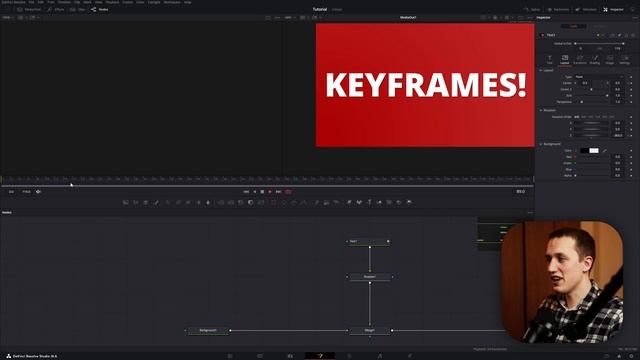This screenshot has width=640, height=360.
Task: Open the project manager home icon
Action: tap(619, 356)
